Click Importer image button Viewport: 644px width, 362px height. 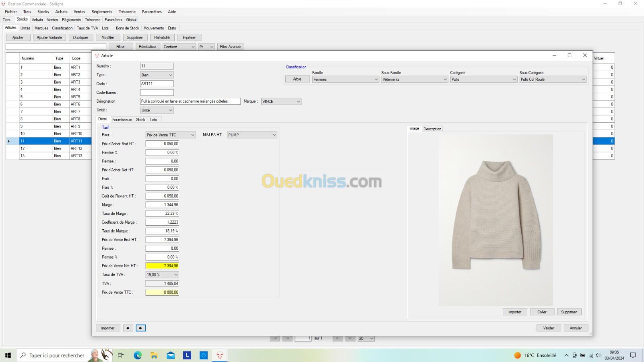click(515, 312)
